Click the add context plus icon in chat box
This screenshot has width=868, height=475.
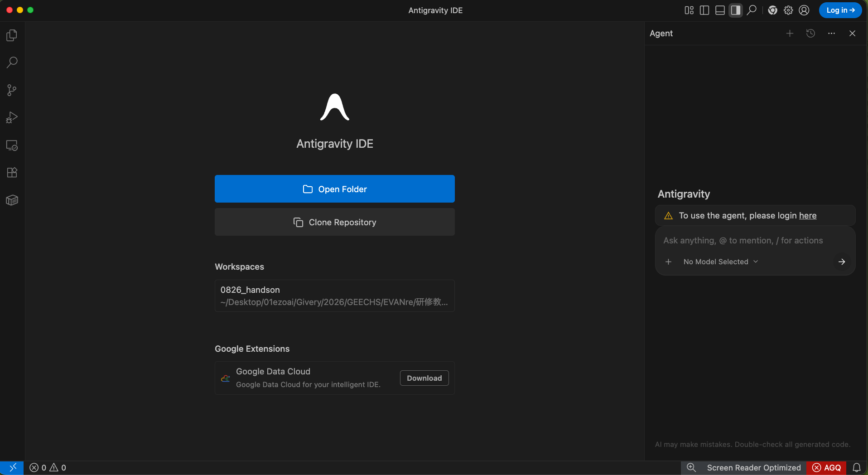(x=668, y=262)
